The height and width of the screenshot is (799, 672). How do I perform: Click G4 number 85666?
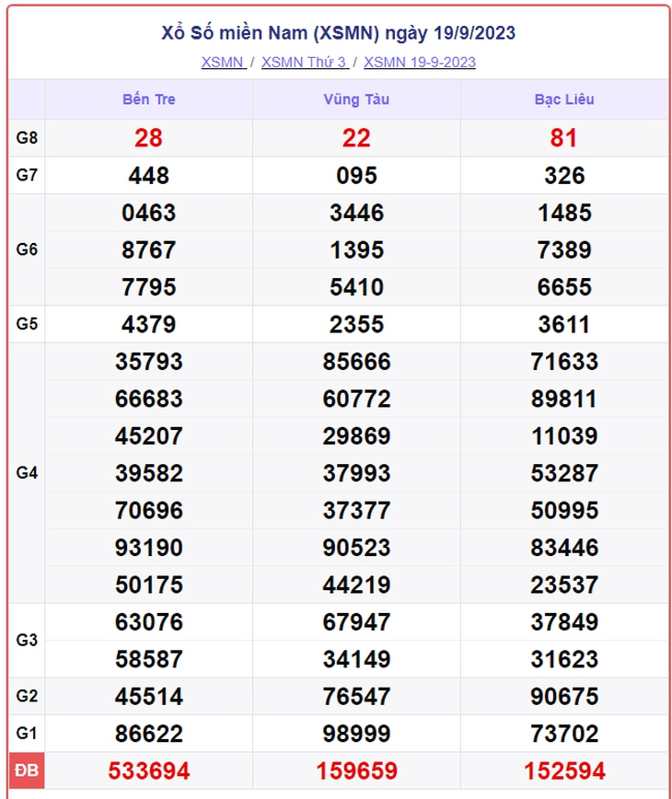click(356, 362)
